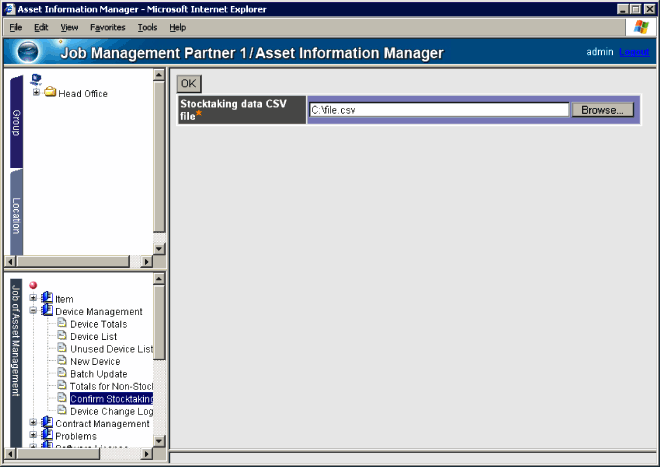
Task: Open Totals for Non-Stock item
Action: point(112,387)
